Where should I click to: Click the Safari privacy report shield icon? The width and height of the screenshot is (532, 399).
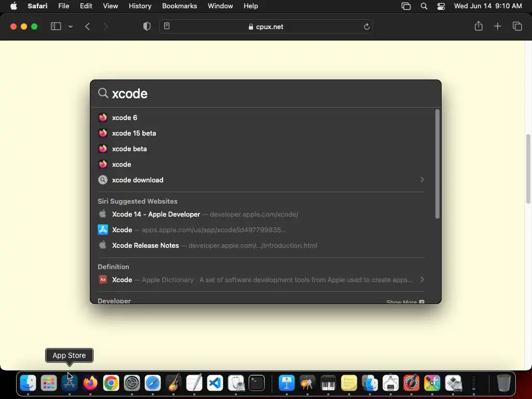[147, 26]
